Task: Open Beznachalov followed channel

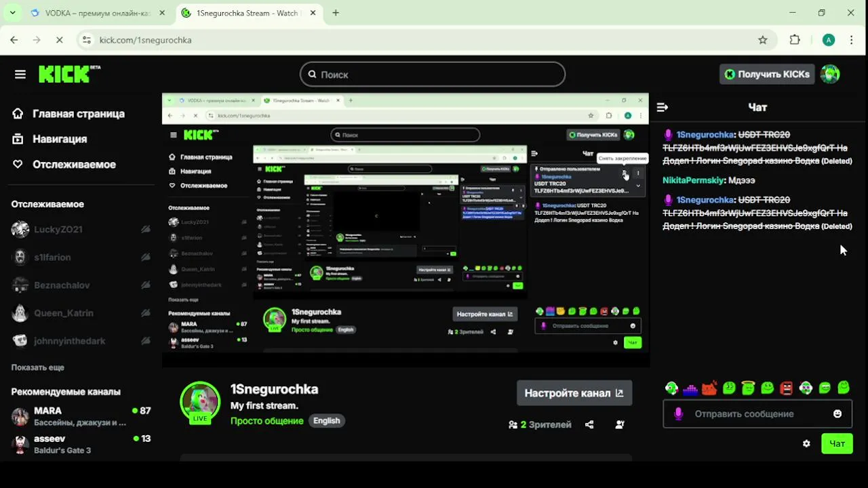Action: [x=81, y=285]
